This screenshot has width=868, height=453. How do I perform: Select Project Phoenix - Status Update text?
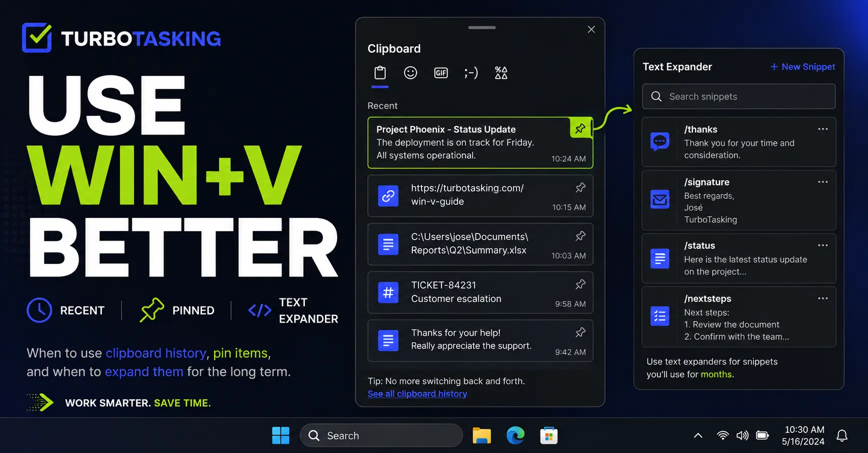[446, 129]
